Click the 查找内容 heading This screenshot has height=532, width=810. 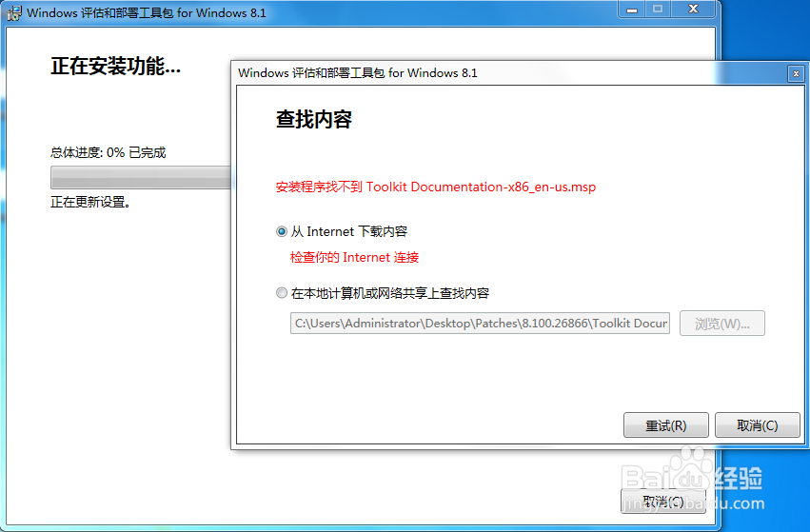(x=314, y=119)
